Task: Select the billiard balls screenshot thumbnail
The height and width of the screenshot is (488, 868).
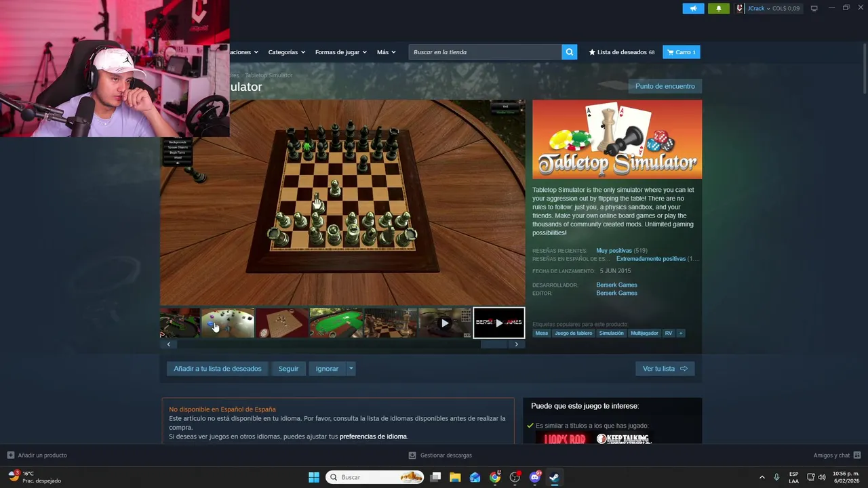Action: tap(228, 323)
